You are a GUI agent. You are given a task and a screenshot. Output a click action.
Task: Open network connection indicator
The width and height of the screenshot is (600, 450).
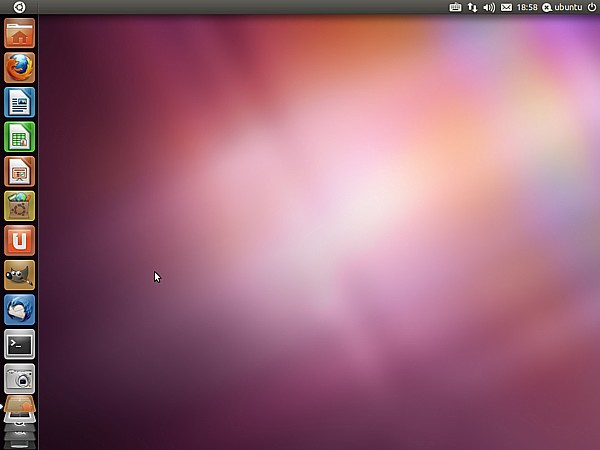[x=472, y=7]
